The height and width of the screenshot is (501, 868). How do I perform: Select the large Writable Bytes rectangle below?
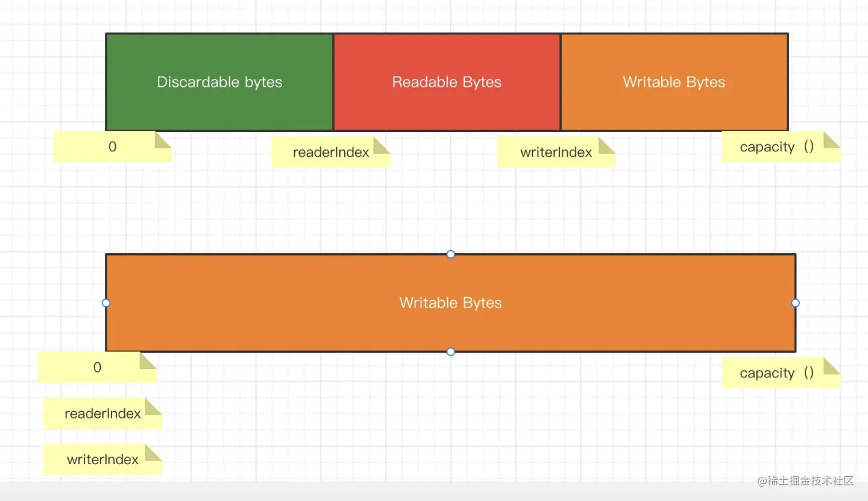click(450, 303)
